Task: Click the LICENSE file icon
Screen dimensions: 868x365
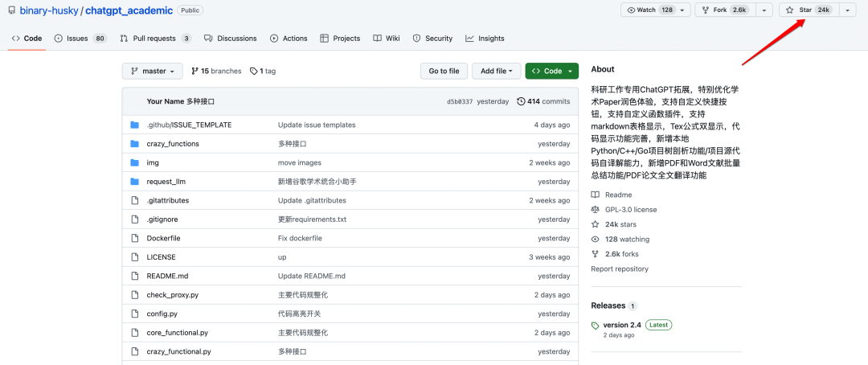Action: (x=134, y=257)
